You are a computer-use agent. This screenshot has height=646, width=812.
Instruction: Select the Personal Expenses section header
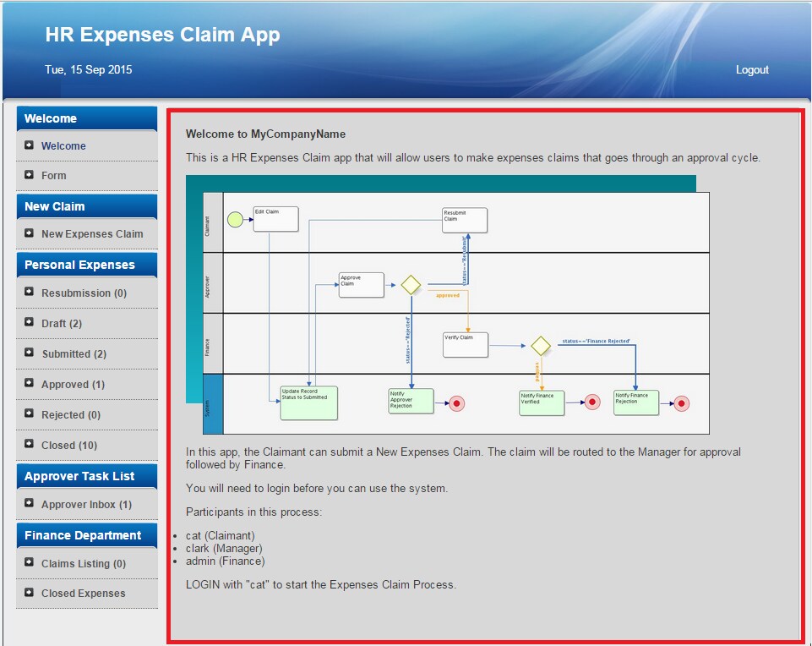[87, 265]
